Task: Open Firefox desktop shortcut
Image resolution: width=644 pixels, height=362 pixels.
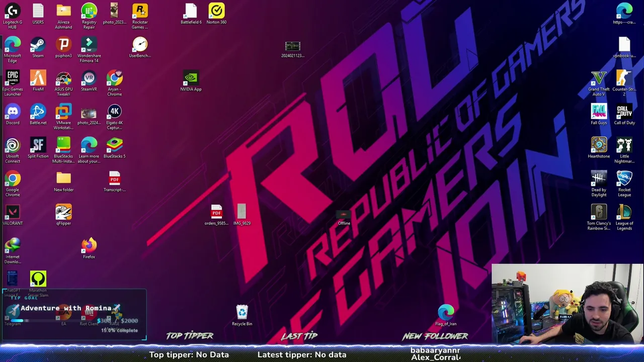Action: point(89,248)
